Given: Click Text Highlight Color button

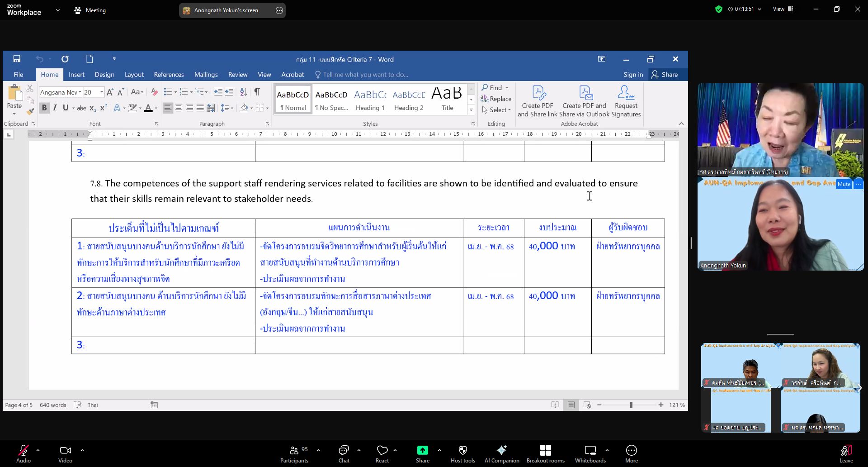Looking at the screenshot, I should 132,108.
